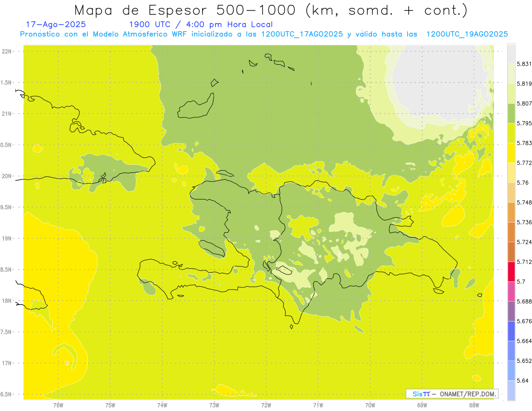Click the '72W' longitude label
Image resolution: width=532 pixels, height=411 pixels.
click(266, 405)
